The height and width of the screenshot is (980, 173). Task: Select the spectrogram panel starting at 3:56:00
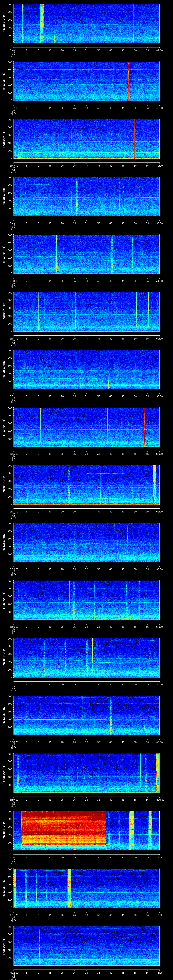[x=86, y=600]
